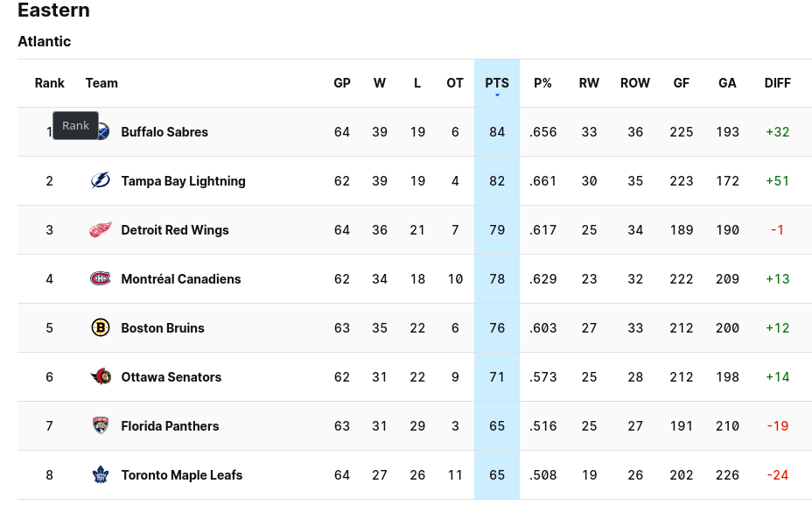The height and width of the screenshot is (512, 812).
Task: Click the Eastern conference heading
Action: (x=52, y=11)
